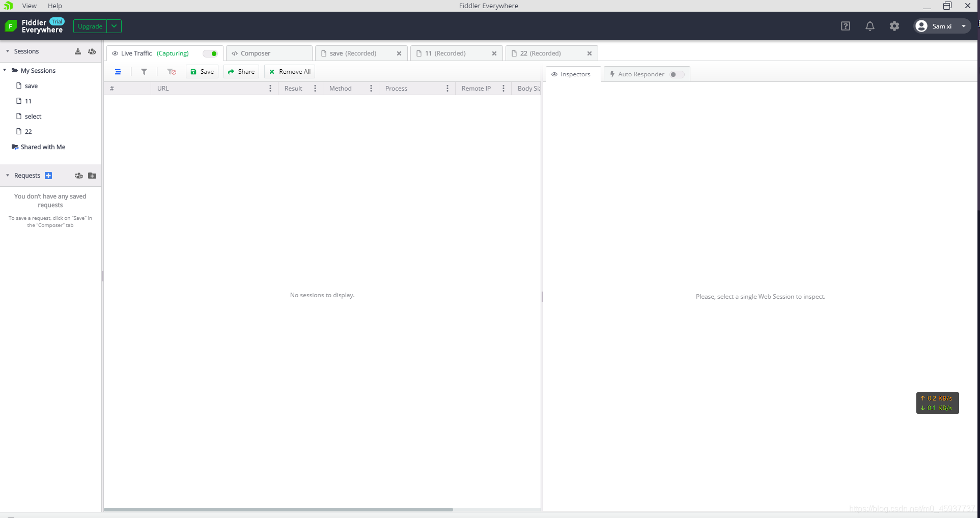Close the save (Recorded) tab
980x518 pixels.
tap(399, 53)
